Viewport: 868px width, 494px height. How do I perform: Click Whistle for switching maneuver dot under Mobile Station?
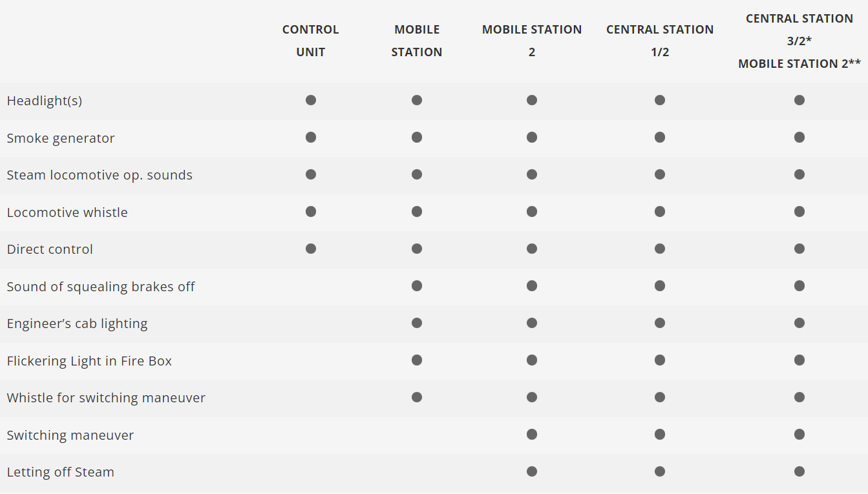click(x=417, y=397)
